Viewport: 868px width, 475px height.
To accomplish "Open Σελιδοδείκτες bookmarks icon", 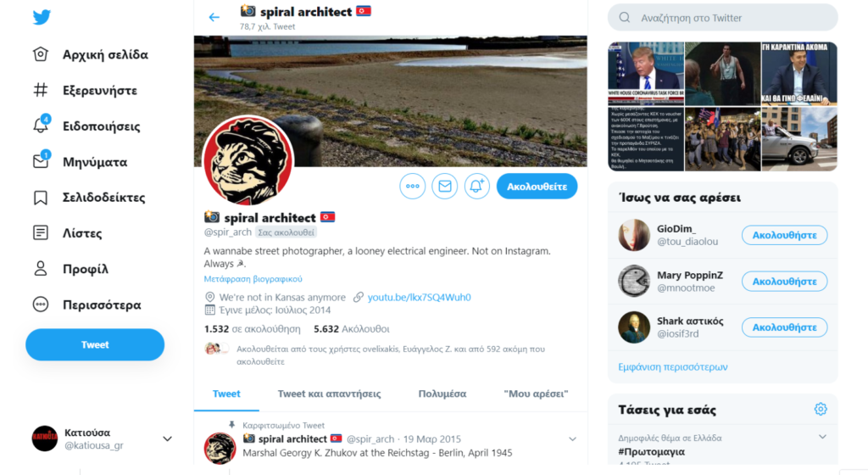I will (x=41, y=198).
